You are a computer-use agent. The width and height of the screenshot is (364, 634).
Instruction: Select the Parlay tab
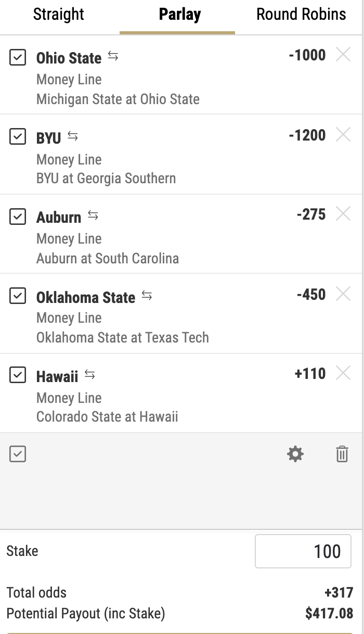pos(180,15)
